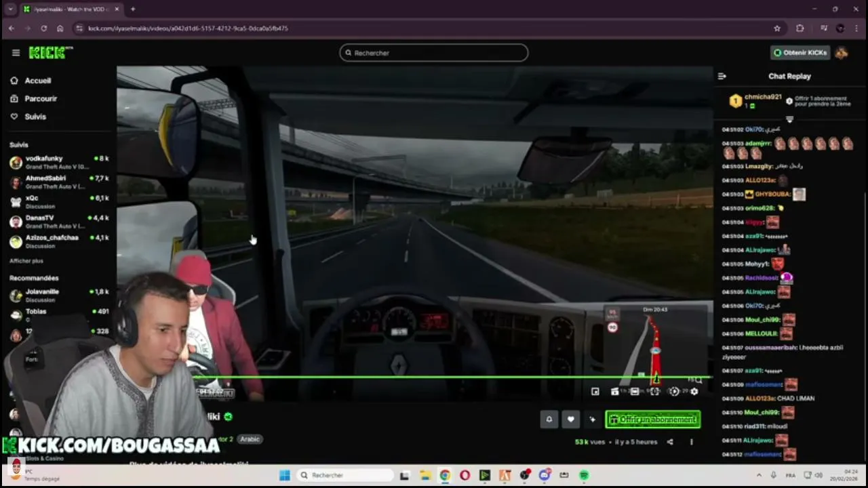Open the Kick hamburger menu

tap(16, 53)
